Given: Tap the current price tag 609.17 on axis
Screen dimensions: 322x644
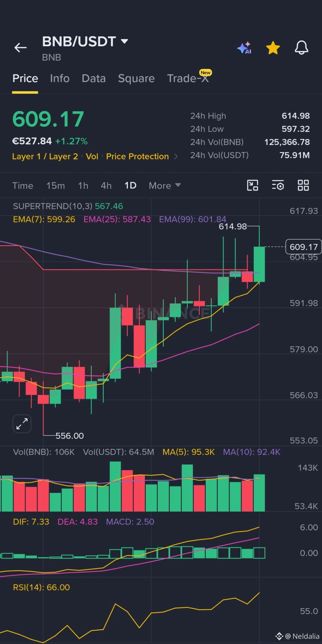Looking at the screenshot, I should click(x=304, y=247).
